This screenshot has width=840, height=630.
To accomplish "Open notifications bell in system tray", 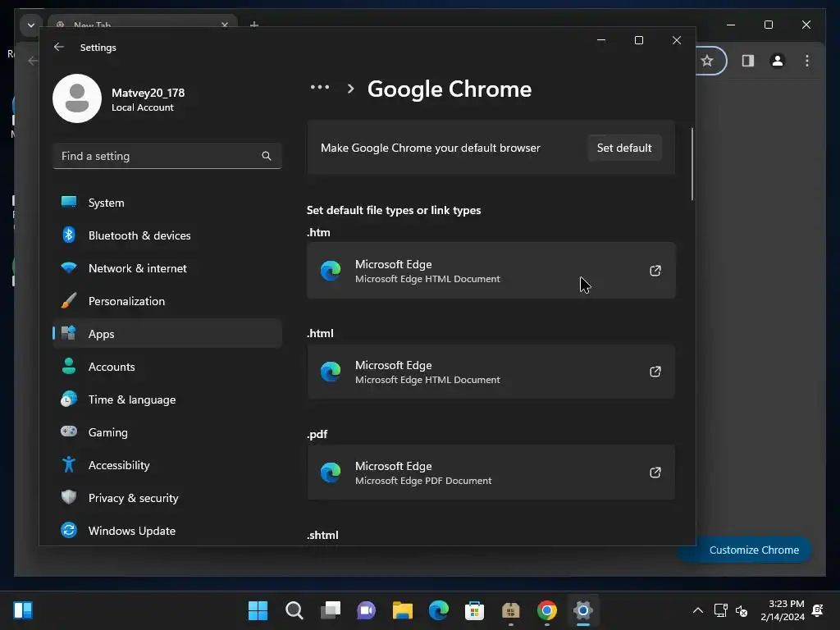I will coord(818,610).
